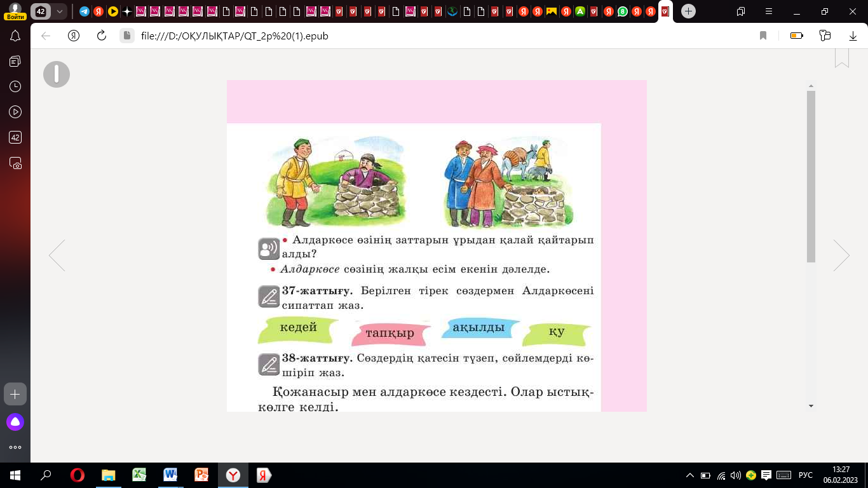Viewport: 868px width, 488px height.
Task: Click the italic Алдаркөсе word
Action: (310, 269)
